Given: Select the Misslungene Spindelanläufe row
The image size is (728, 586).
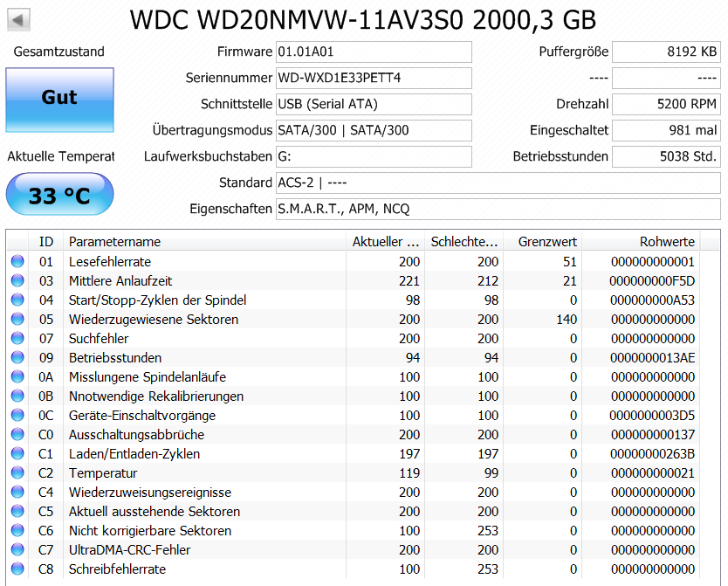Looking at the screenshot, I should (x=354, y=376).
